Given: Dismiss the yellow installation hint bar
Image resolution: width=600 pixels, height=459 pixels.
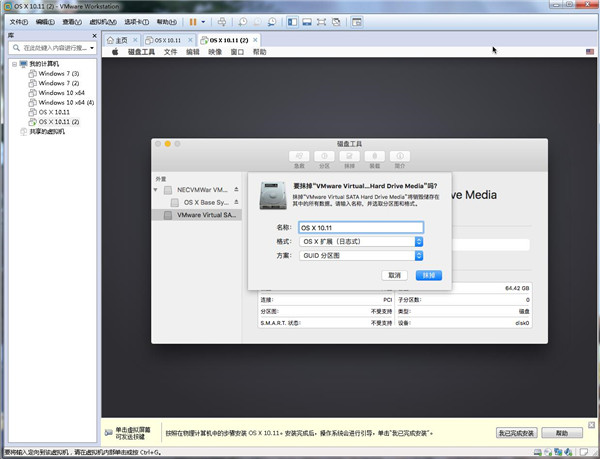Looking at the screenshot, I should (591, 425).
